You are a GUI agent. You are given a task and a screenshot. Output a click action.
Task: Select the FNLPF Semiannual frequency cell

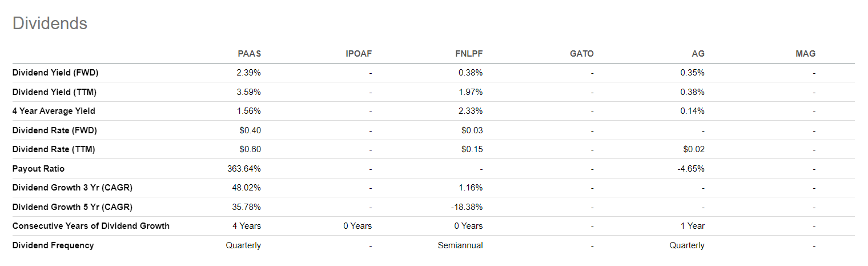coord(460,245)
